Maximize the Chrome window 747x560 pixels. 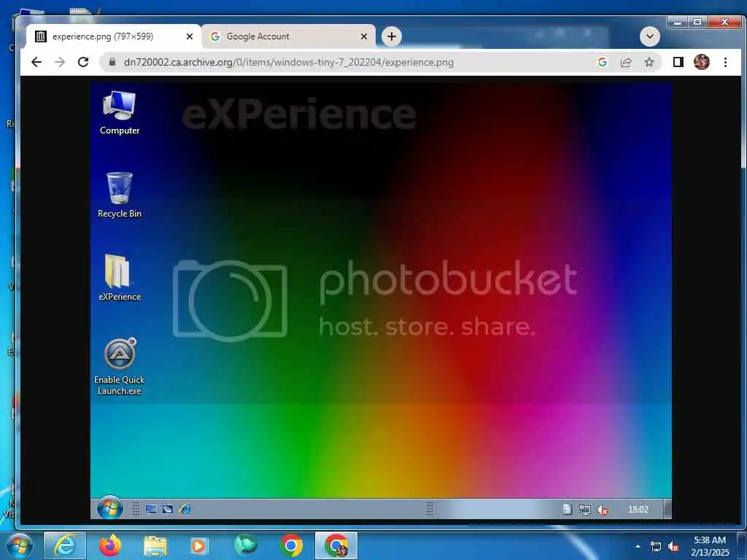click(x=697, y=22)
